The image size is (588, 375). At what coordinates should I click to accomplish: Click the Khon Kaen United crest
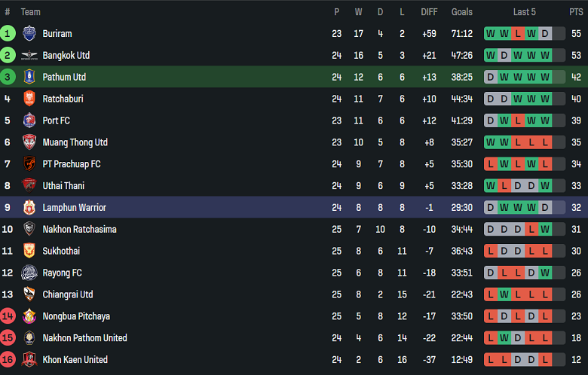pos(29,359)
